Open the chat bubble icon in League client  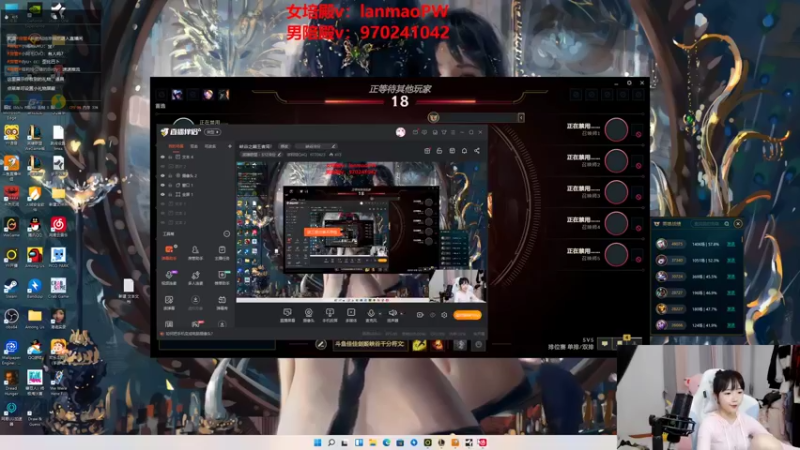tap(605, 344)
